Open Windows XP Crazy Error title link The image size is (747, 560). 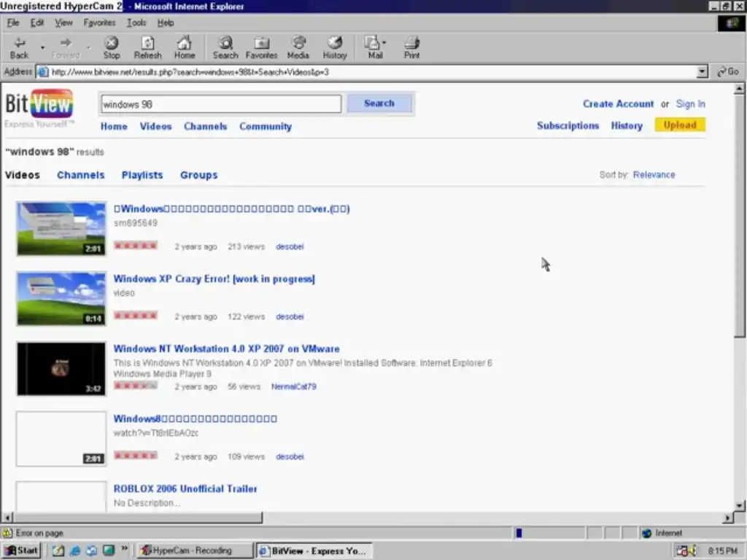[x=214, y=279]
